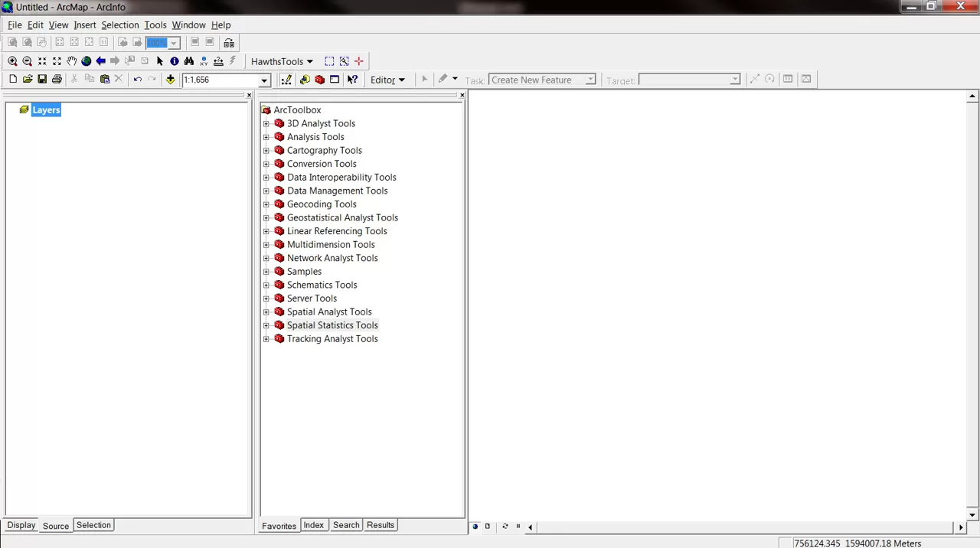Switch to the Display tab

coord(21,525)
